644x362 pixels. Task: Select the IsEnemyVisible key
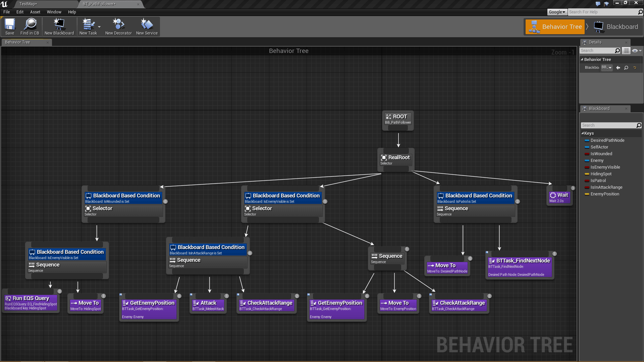[x=605, y=167]
